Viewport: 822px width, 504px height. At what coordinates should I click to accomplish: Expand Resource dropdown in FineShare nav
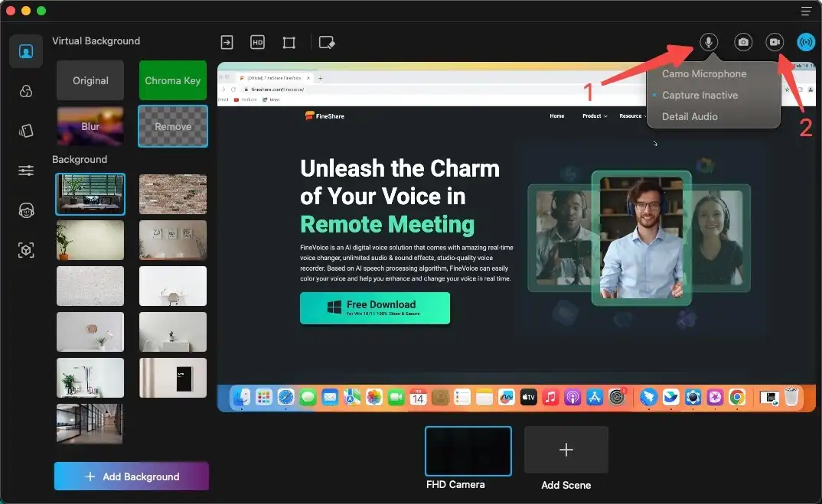(x=632, y=115)
